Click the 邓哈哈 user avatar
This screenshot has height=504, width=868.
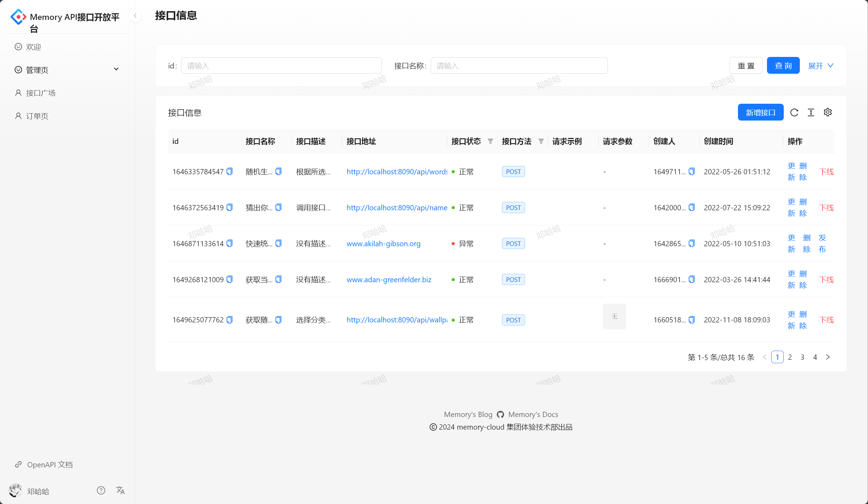tap(15, 491)
